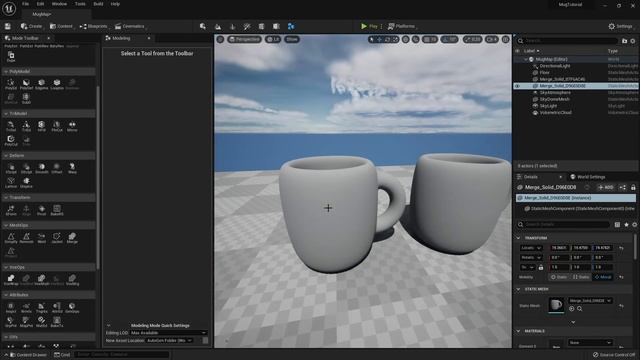The image size is (640, 360).
Task: Open the File menu
Action: point(25,4)
